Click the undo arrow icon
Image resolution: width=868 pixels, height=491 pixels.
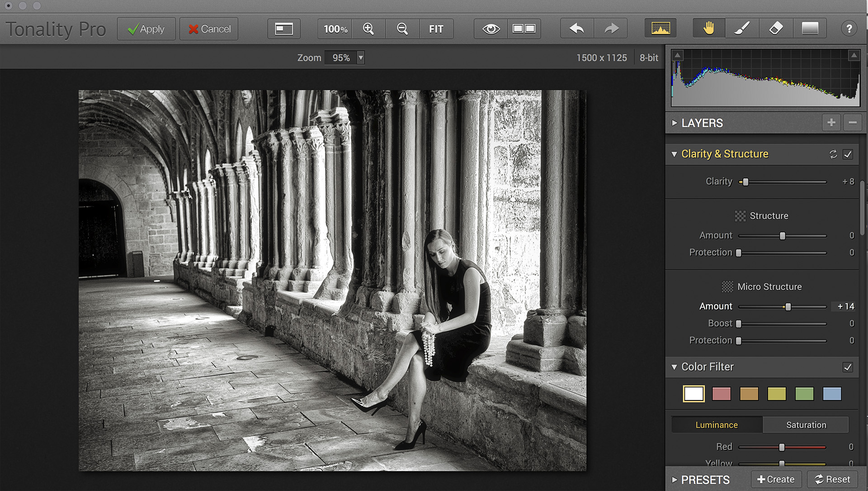click(577, 29)
